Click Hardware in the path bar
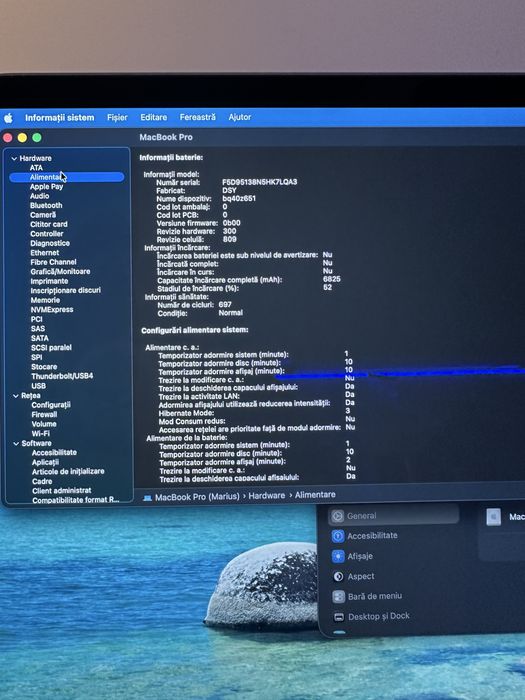The height and width of the screenshot is (700, 525). [267, 496]
